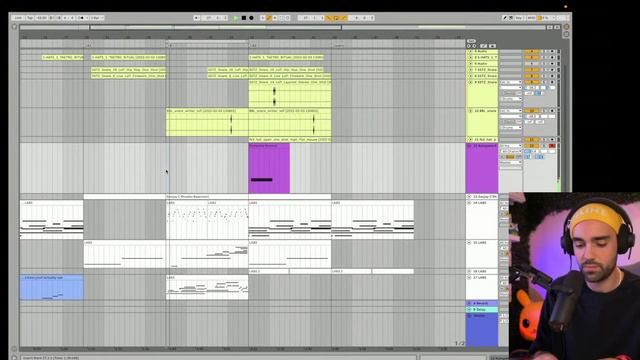Click the black square Stop button

point(244,18)
